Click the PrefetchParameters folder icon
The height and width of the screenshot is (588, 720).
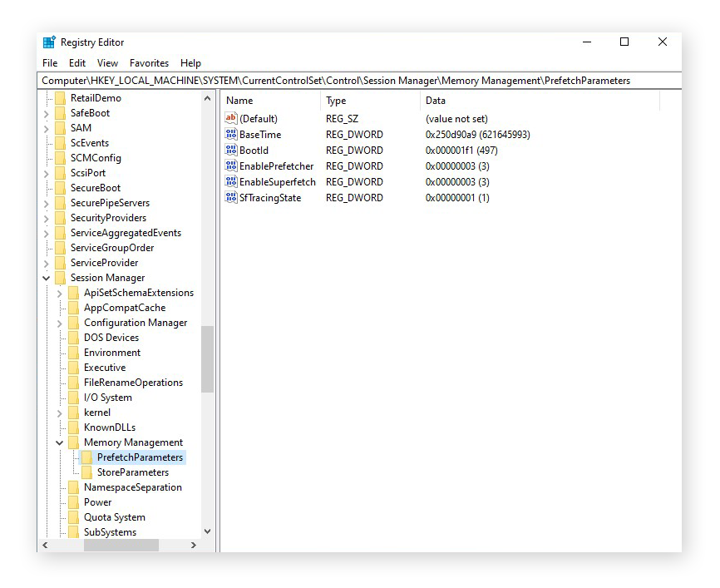[86, 457]
